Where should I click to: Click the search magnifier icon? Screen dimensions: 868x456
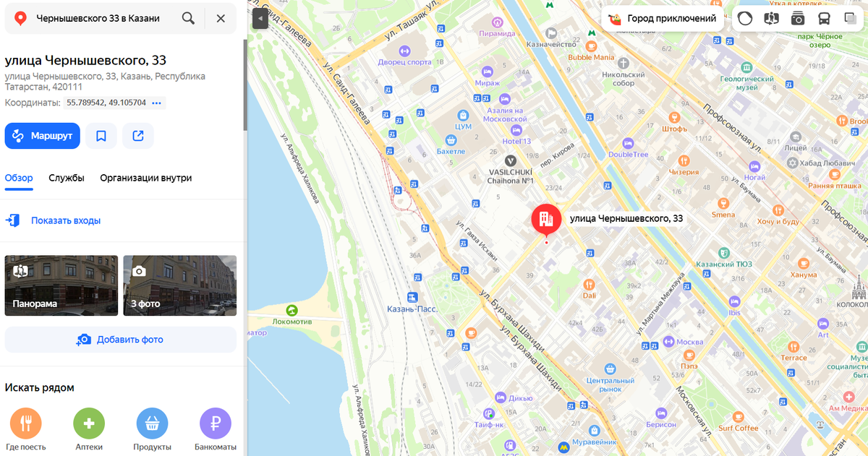point(188,18)
